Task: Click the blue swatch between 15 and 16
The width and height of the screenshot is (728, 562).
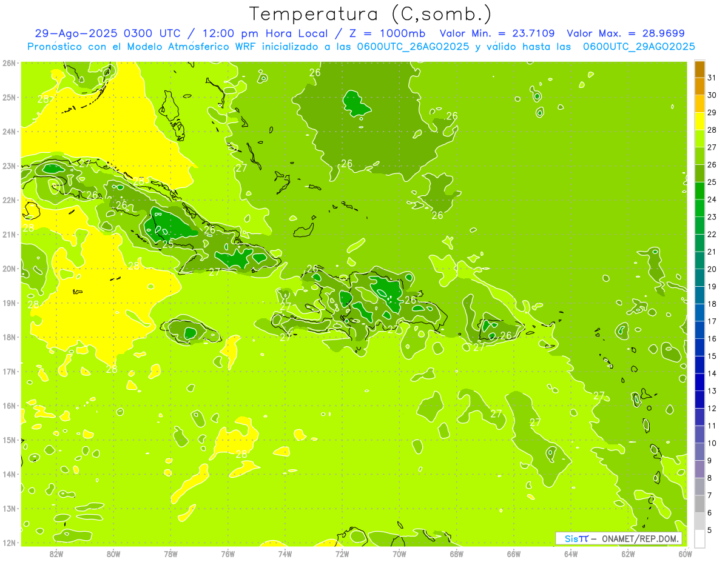Action: coord(699,347)
